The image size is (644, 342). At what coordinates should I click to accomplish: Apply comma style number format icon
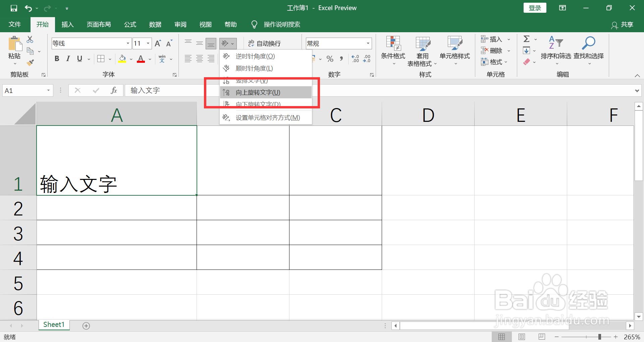[341, 59]
